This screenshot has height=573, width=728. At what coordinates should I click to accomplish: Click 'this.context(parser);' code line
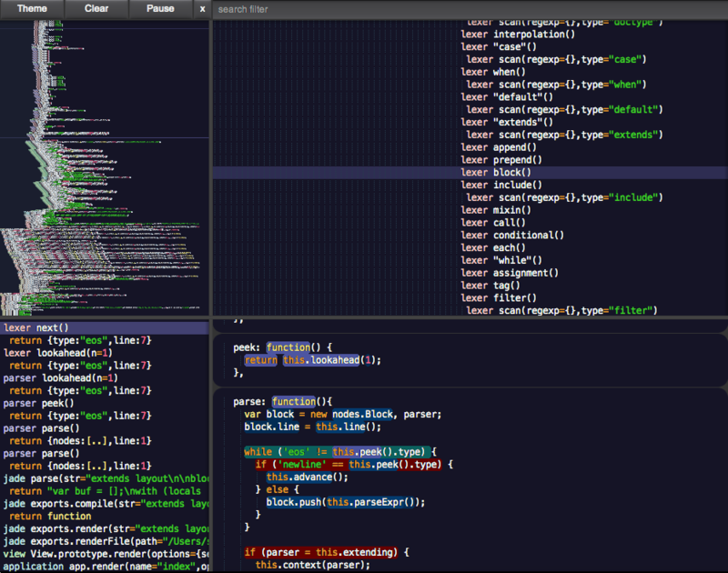coord(312,564)
